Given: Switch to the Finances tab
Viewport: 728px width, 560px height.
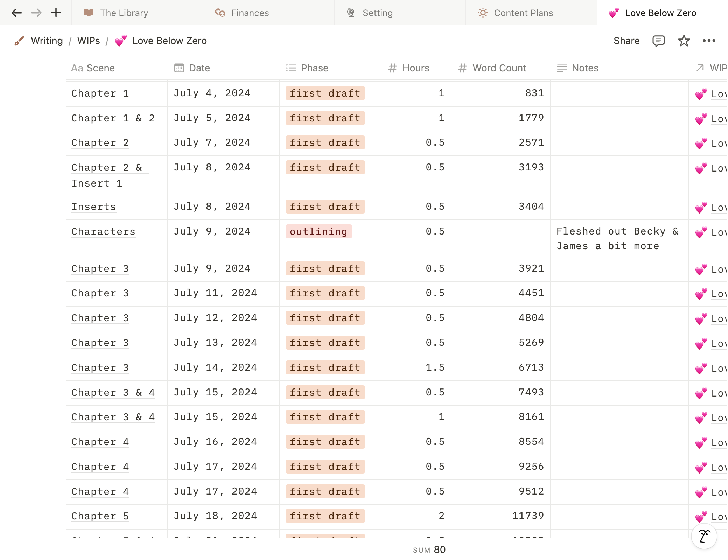Looking at the screenshot, I should (250, 13).
